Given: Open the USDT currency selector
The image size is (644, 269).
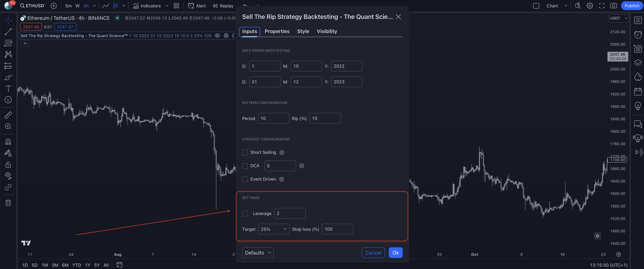Looking at the screenshot, I should [618, 18].
